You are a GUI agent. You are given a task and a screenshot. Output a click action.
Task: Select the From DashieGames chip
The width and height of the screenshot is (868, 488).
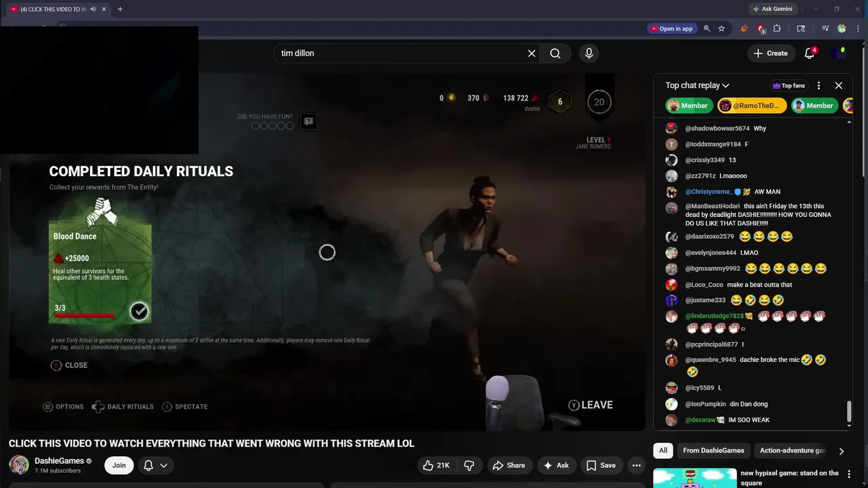click(x=713, y=451)
